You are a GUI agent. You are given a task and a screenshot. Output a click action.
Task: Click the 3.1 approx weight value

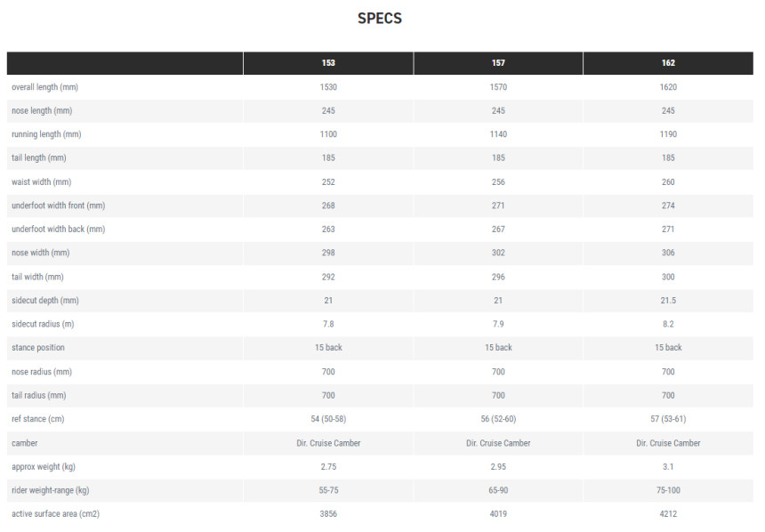click(x=668, y=467)
